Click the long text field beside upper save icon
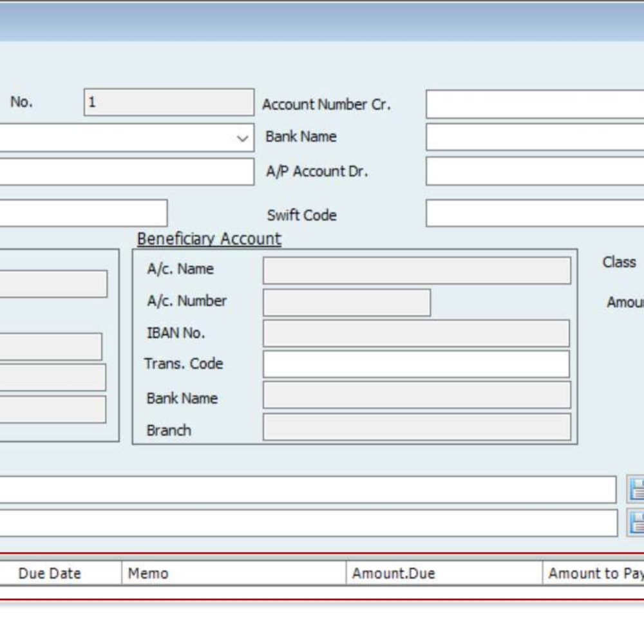This screenshot has width=644, height=644. pyautogui.click(x=308, y=490)
